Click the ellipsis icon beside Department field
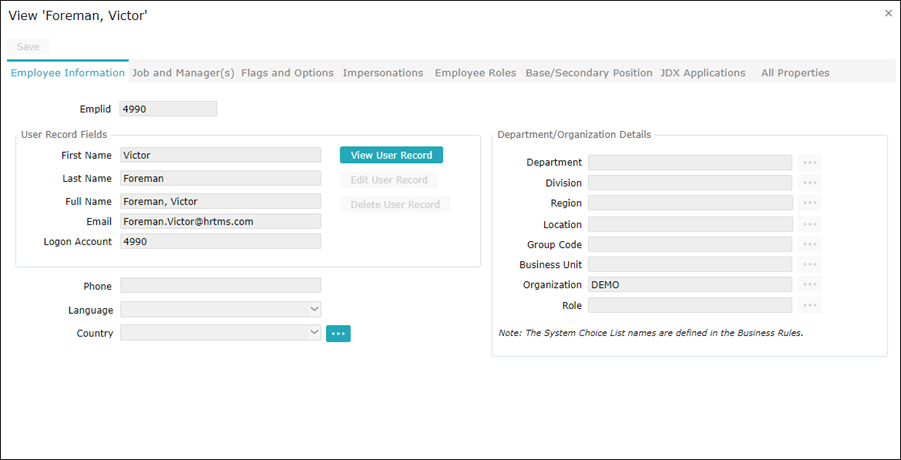Screen dimensions: 901x460 [x=810, y=163]
